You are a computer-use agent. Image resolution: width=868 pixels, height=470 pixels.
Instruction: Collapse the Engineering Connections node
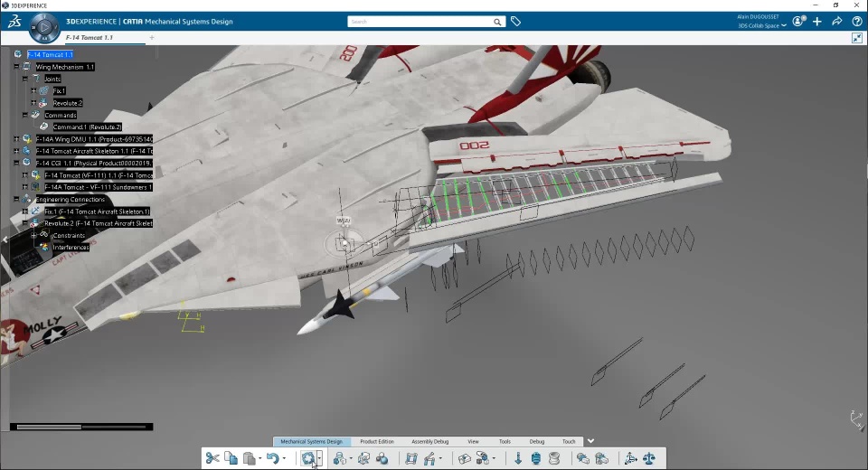click(x=16, y=199)
